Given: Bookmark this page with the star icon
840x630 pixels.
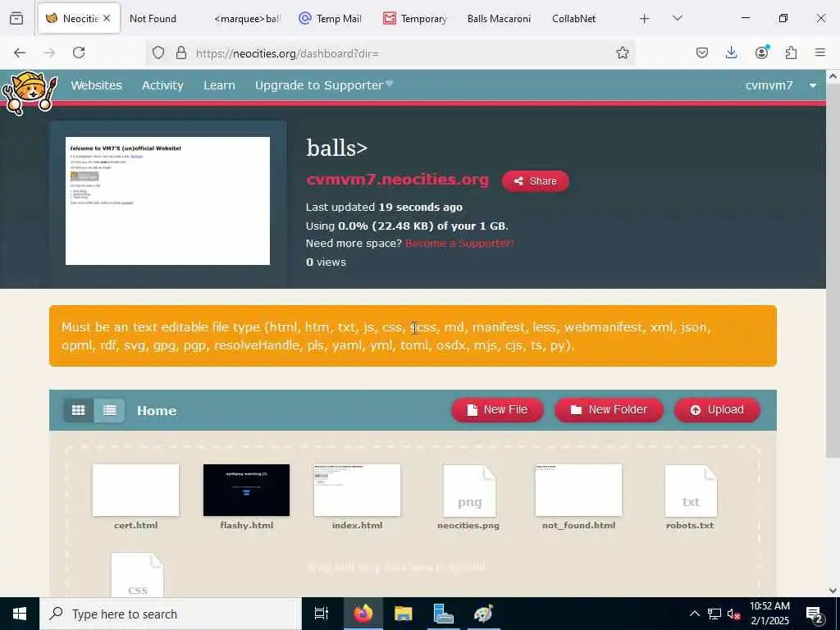Looking at the screenshot, I should coord(622,52).
